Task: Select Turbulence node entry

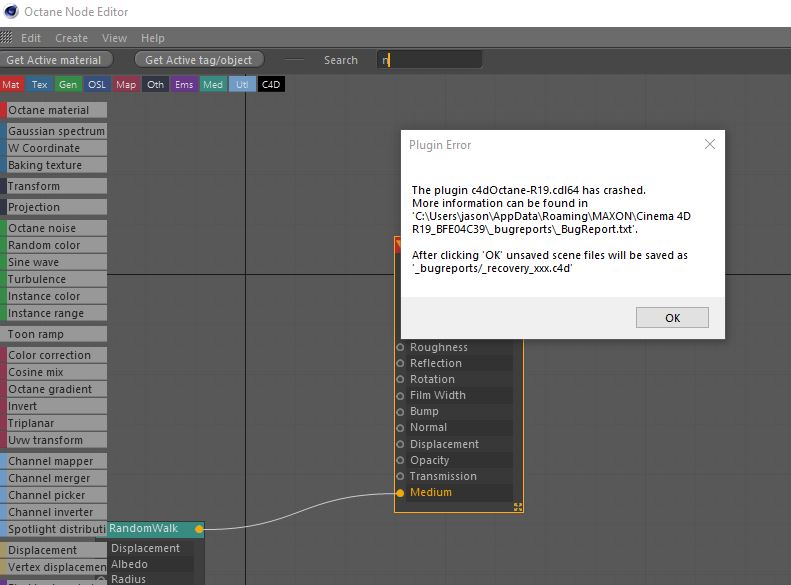Action: 53,279
